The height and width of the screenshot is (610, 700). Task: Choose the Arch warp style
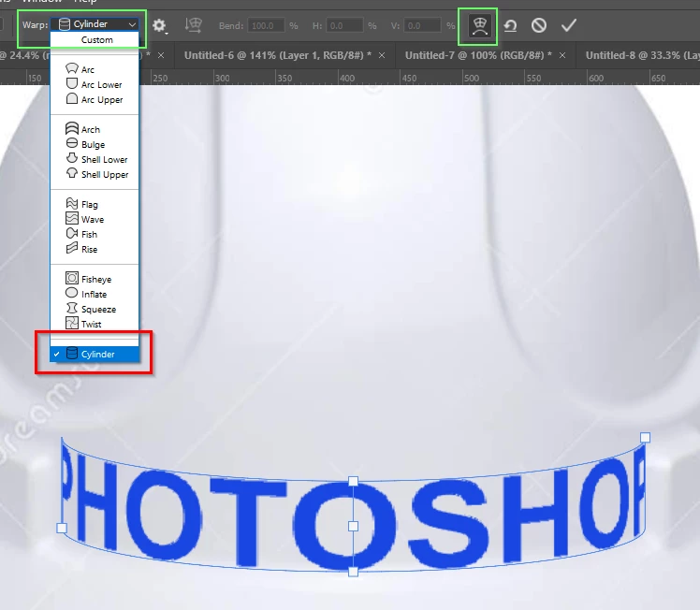(95, 129)
